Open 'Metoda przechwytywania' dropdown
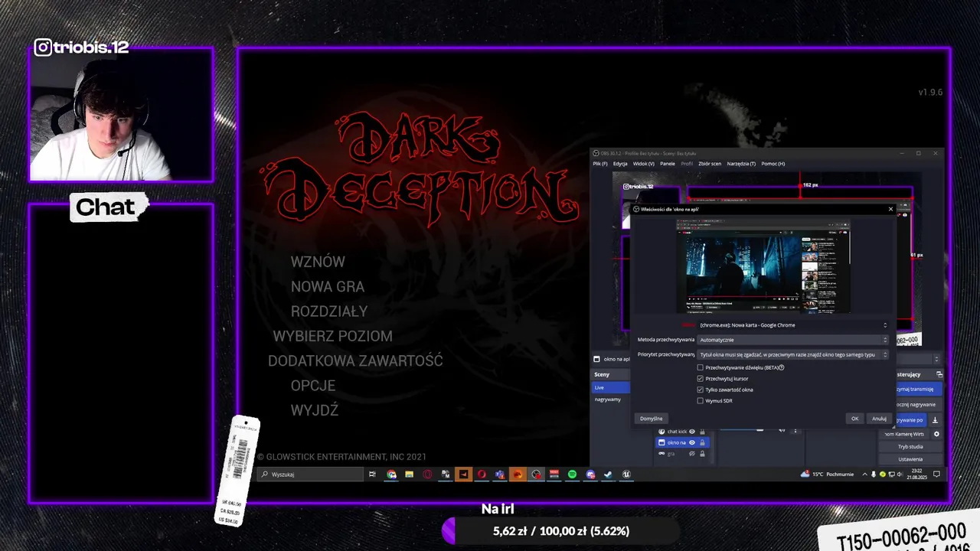Viewport: 980px width, 551px height. [x=792, y=340]
